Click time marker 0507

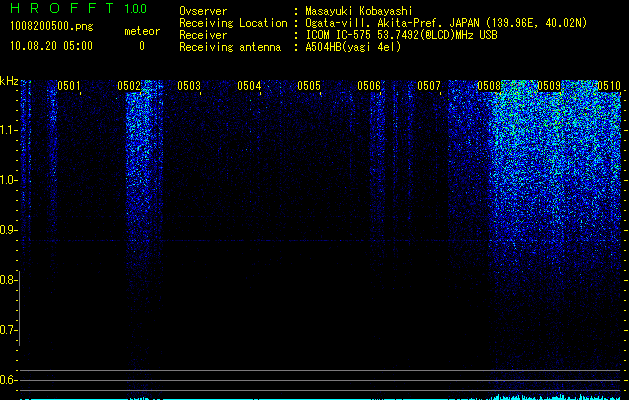tap(429, 85)
